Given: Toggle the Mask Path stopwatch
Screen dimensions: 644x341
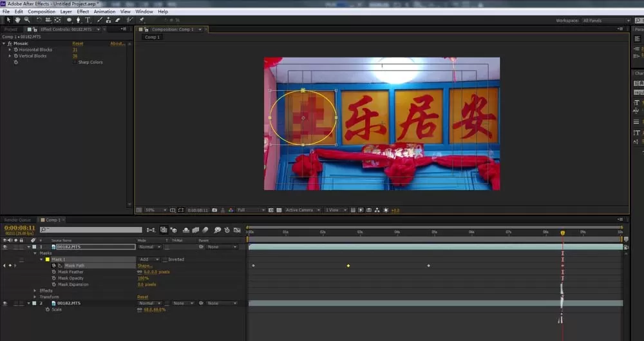Looking at the screenshot, I should click(54, 266).
